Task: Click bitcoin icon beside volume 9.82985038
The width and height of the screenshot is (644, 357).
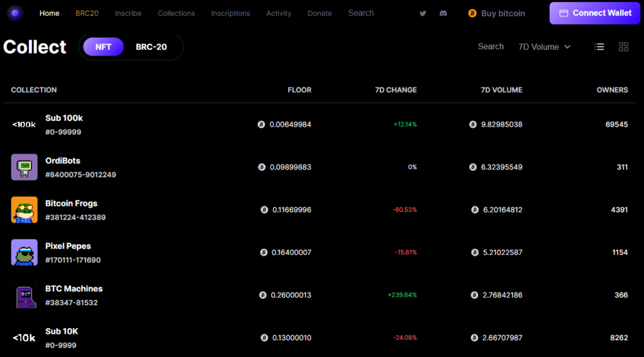Action: (473, 124)
